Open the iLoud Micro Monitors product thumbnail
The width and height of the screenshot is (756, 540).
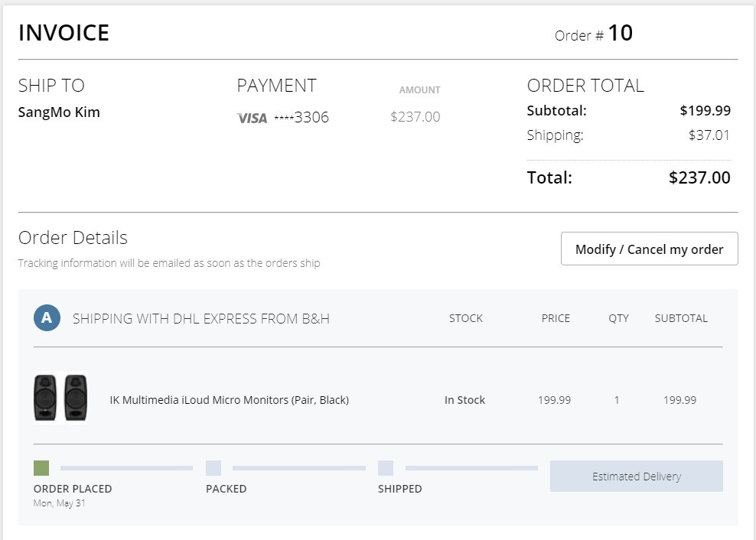pyautogui.click(x=60, y=396)
